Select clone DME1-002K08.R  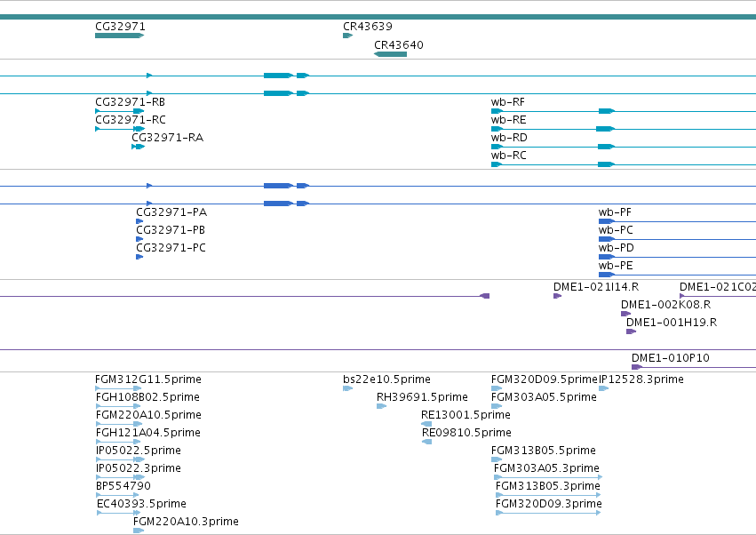665,305
